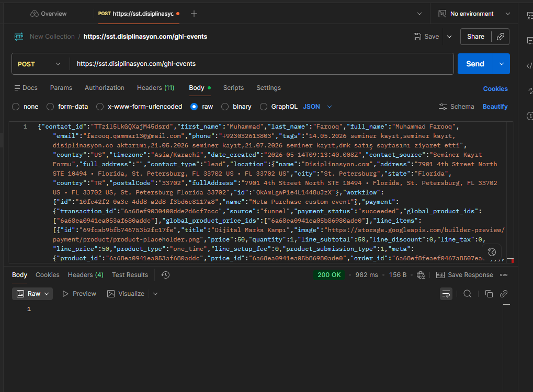
Task: Open New Collection breadcrumb link
Action: [52, 37]
